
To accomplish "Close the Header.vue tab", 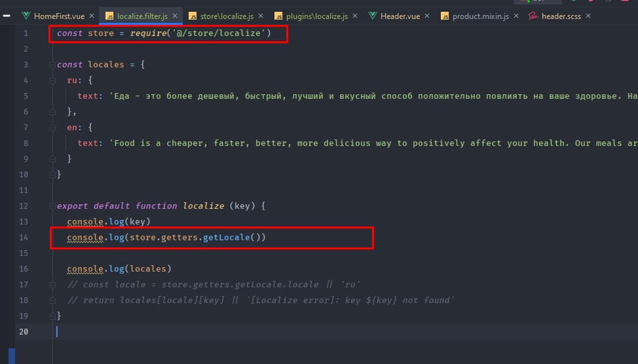I will (427, 16).
